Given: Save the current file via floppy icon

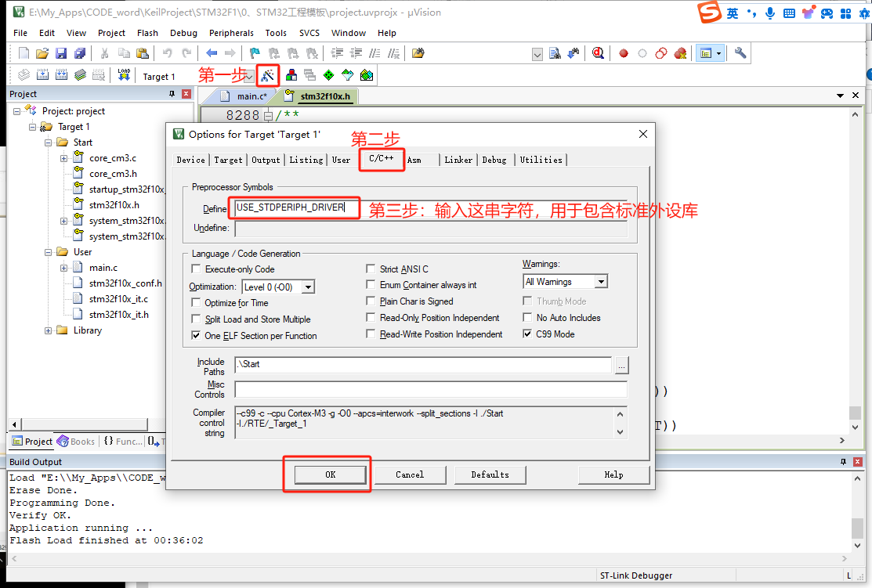Looking at the screenshot, I should point(61,53).
